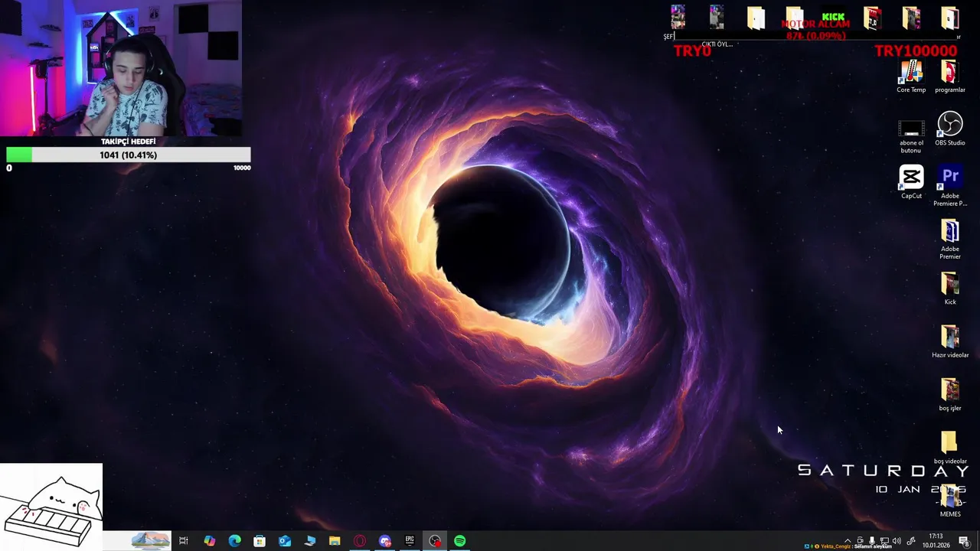Open Outlook from the taskbar

pyautogui.click(x=285, y=541)
